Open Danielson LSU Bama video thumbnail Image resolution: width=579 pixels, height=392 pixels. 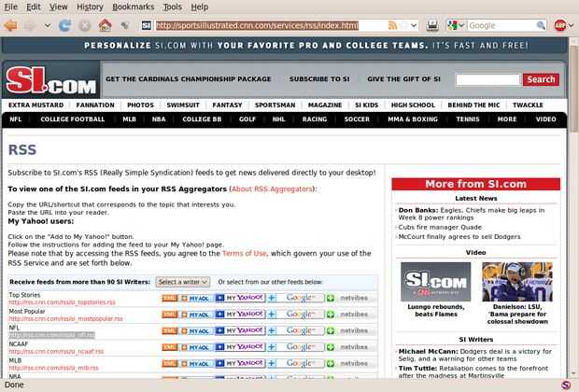tap(517, 282)
